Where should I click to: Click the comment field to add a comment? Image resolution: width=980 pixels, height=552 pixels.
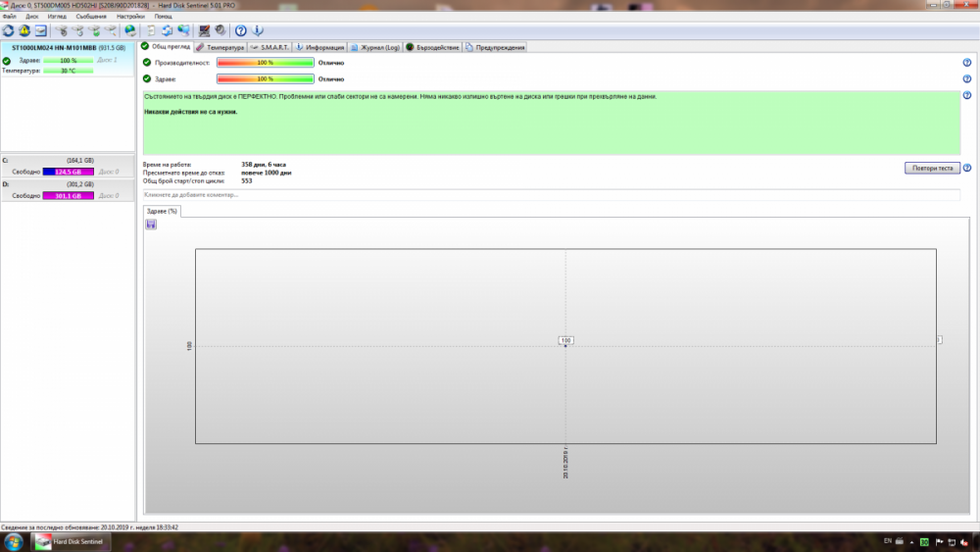551,195
